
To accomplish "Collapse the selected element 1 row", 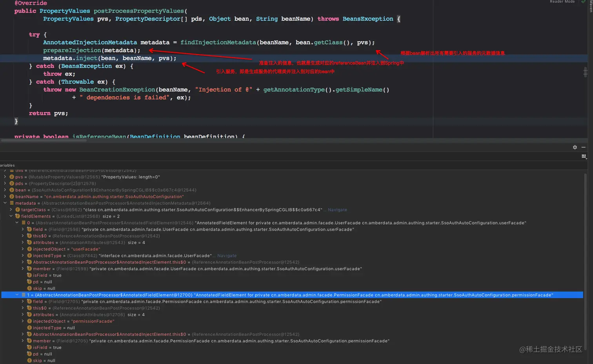I will 17,295.
